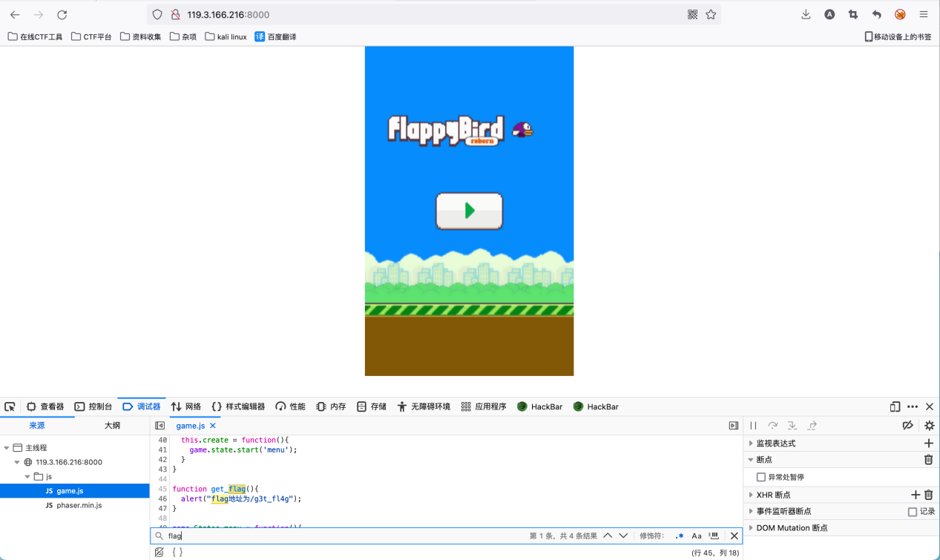This screenshot has height=560, width=940.
Task: Switch to the 控制台 console tab
Action: (93, 406)
